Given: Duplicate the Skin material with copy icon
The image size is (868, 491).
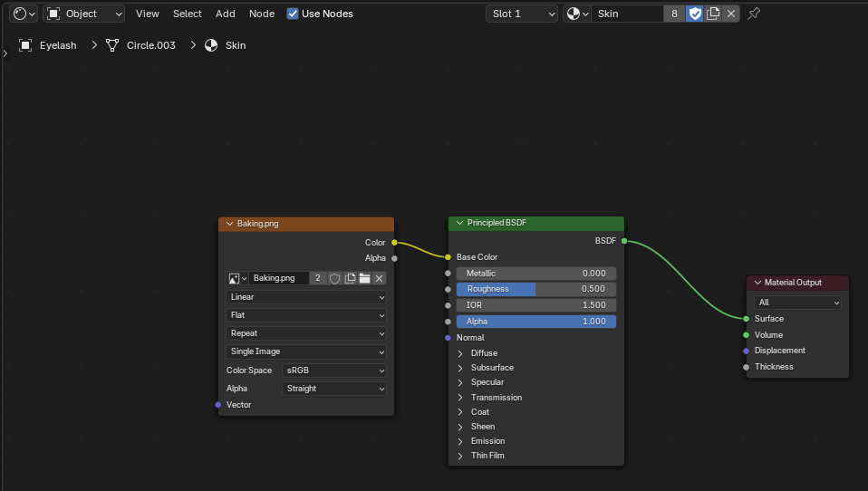Looking at the screenshot, I should pyautogui.click(x=713, y=14).
